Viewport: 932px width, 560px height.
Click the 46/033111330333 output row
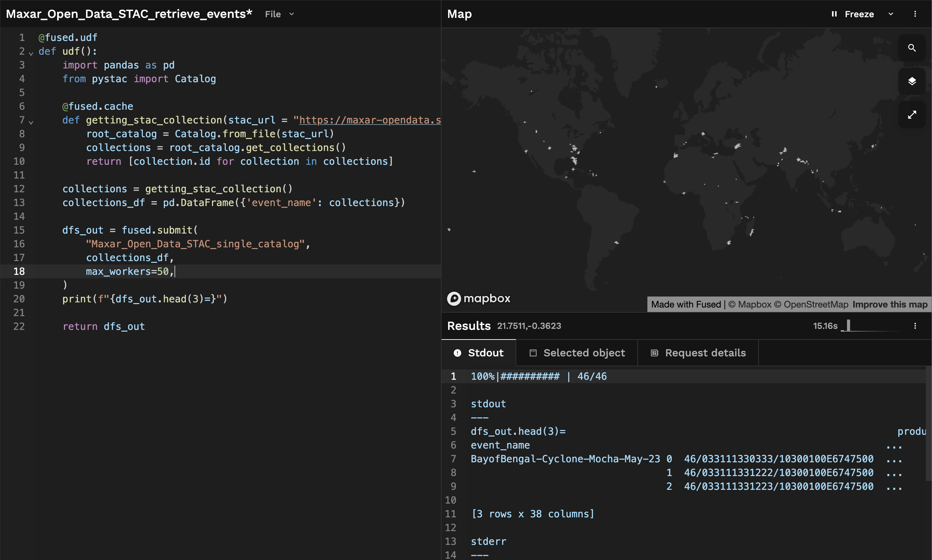point(779,459)
